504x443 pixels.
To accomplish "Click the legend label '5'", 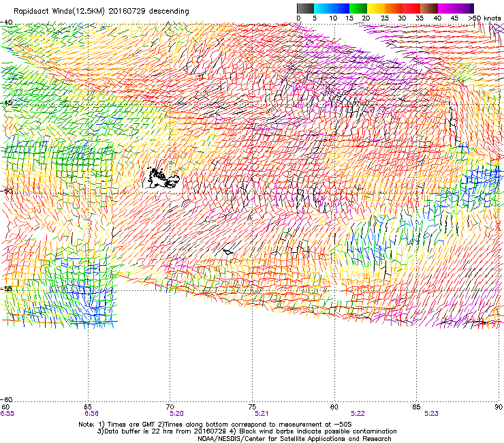I will click(x=315, y=18).
